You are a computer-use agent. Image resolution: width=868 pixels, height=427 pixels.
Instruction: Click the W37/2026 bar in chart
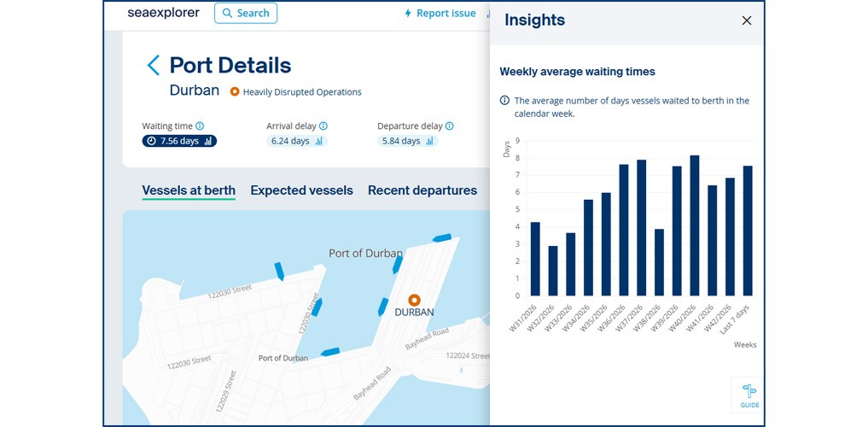pyautogui.click(x=642, y=228)
